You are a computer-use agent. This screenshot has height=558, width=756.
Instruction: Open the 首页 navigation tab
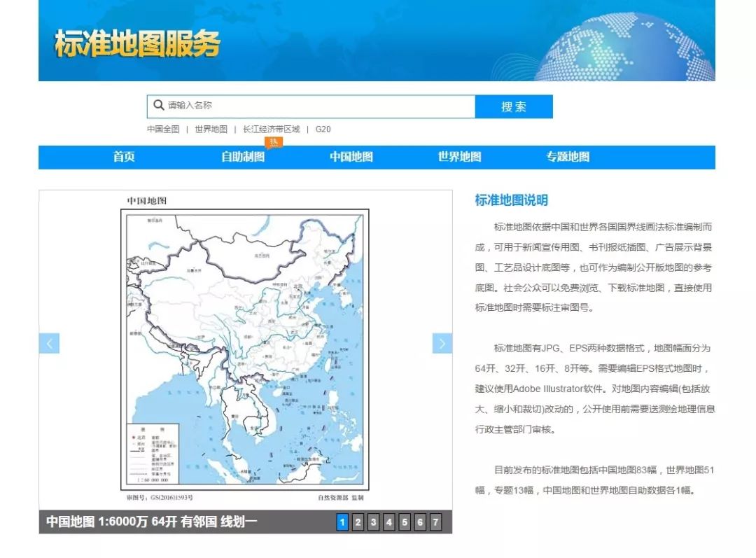[x=124, y=157]
